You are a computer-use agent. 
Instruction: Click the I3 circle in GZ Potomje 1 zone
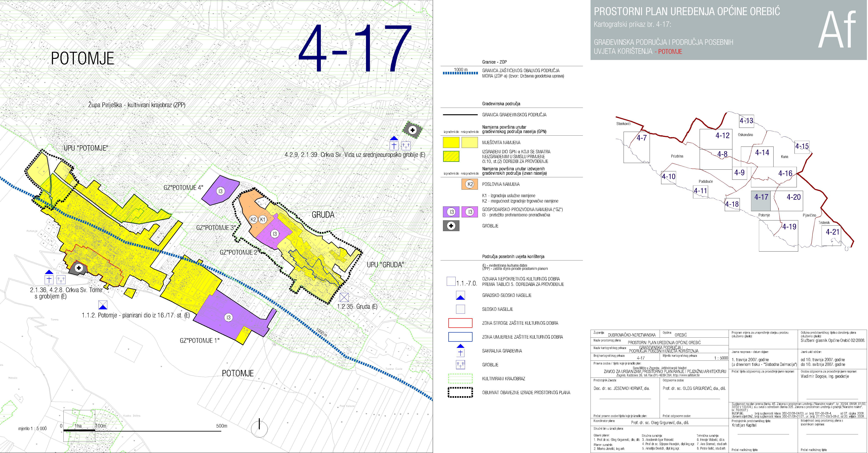pos(229,318)
